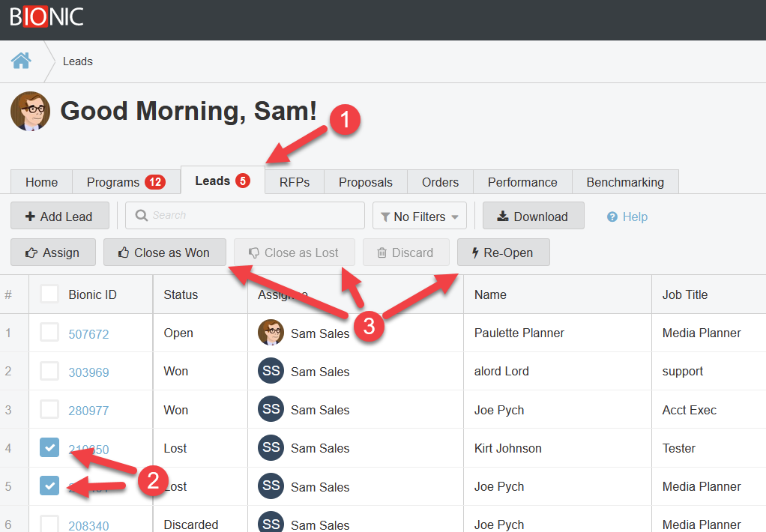Viewport: 766px width, 532px height.
Task: Open lead ID 303969 link
Action: pyautogui.click(x=88, y=372)
